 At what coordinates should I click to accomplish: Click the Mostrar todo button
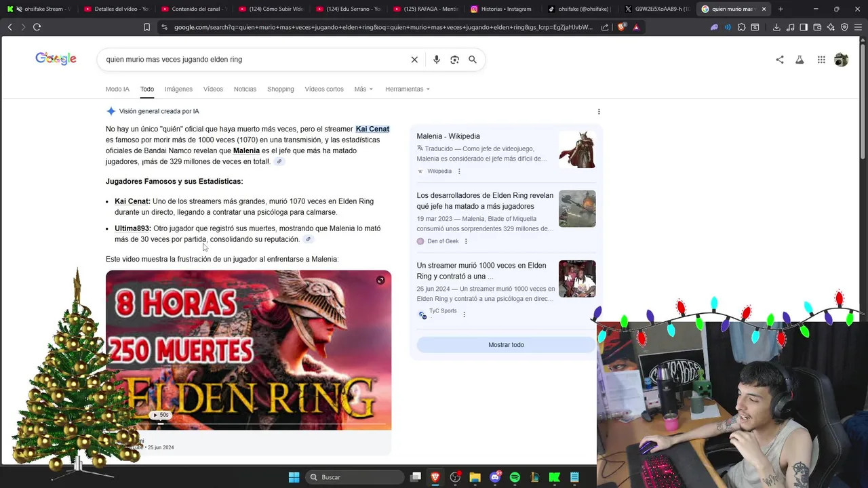click(x=506, y=345)
